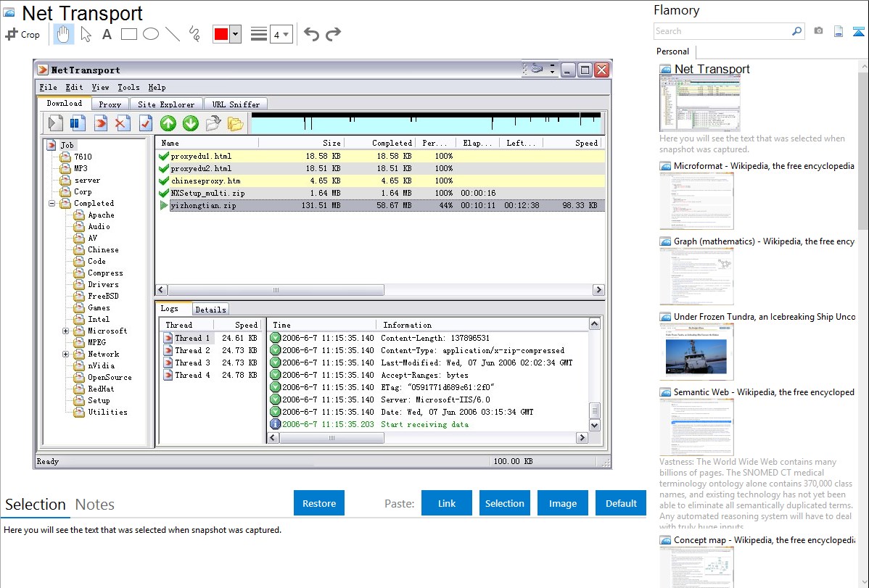Viewport: 869px width, 588px height.
Task: Activate the hand pan tool
Action: pyautogui.click(x=64, y=34)
